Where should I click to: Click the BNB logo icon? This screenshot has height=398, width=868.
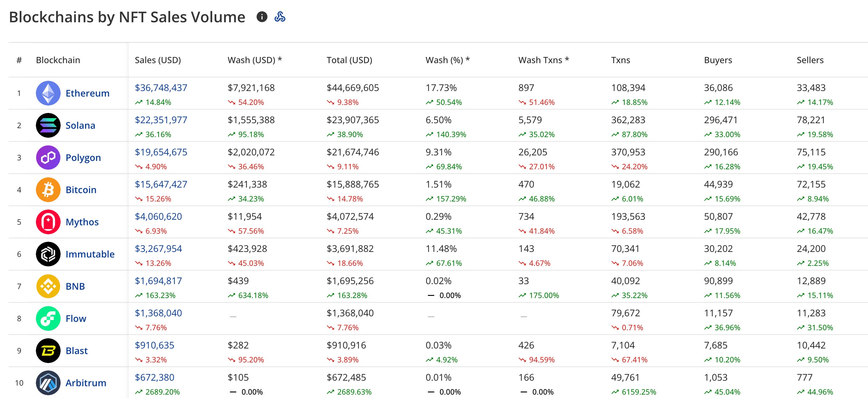(x=48, y=286)
